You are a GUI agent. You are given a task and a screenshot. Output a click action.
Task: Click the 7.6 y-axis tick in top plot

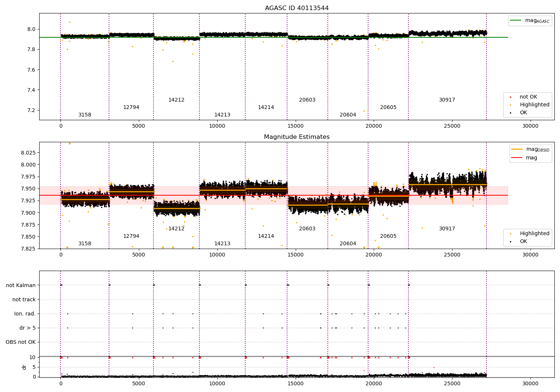coord(31,70)
